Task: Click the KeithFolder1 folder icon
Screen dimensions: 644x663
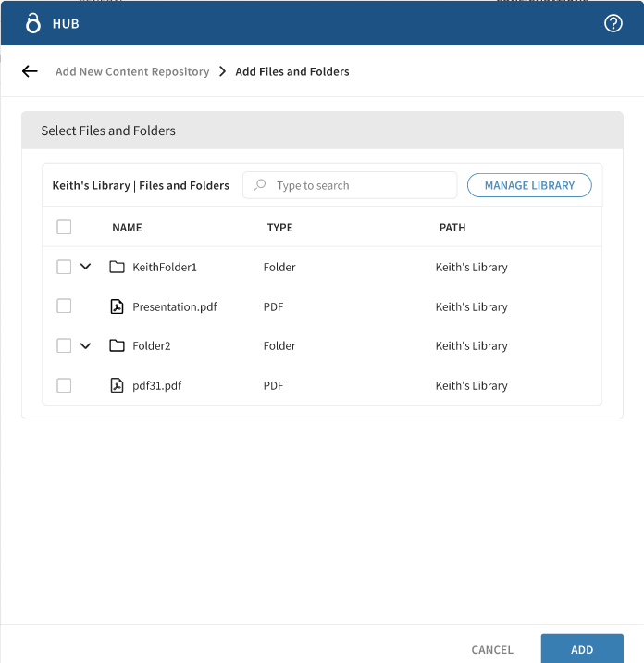Action: 117,267
